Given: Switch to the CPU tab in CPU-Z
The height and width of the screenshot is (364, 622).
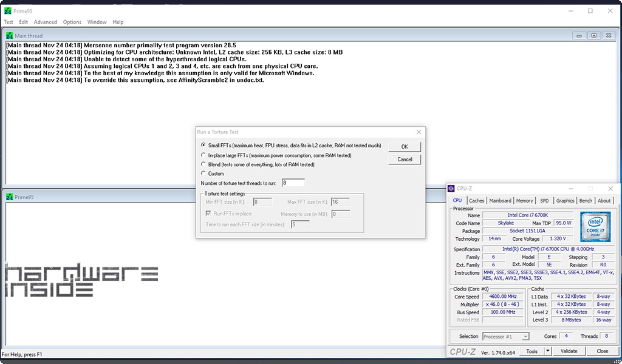Looking at the screenshot, I should point(457,200).
